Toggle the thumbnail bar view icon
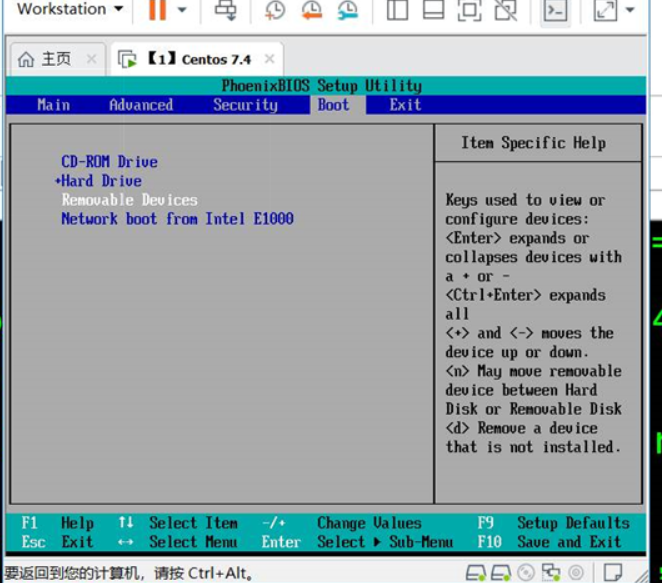Image resolution: width=662 pixels, height=583 pixels. 434,10
